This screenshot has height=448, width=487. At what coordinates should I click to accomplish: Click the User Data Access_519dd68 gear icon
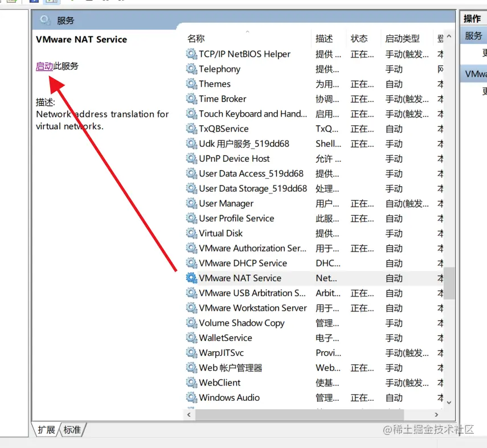click(191, 174)
